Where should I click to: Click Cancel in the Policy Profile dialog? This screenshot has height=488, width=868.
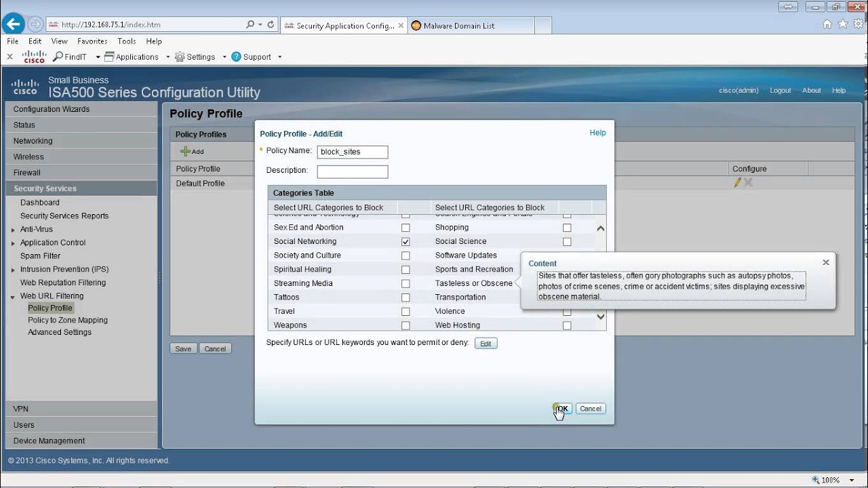591,409
